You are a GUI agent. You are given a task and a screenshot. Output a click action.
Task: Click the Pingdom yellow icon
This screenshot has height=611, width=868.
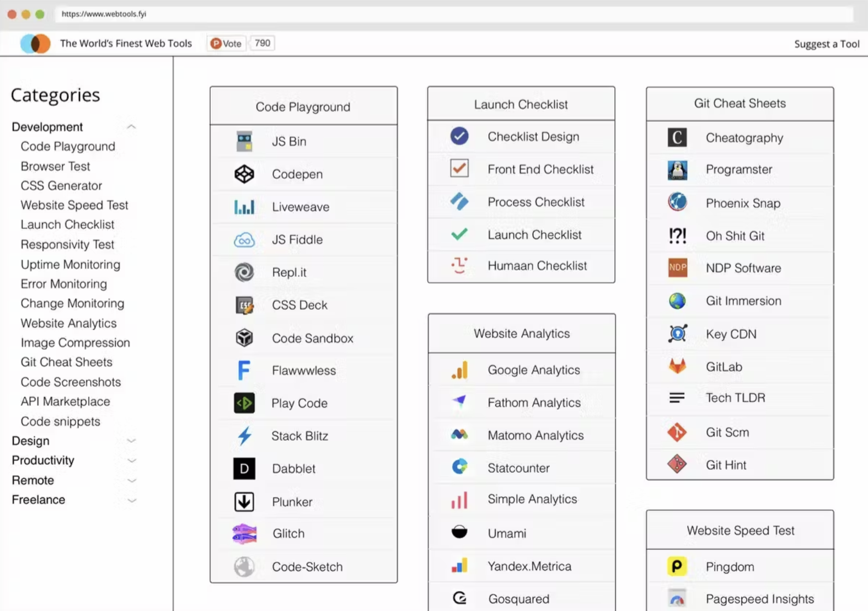click(677, 566)
